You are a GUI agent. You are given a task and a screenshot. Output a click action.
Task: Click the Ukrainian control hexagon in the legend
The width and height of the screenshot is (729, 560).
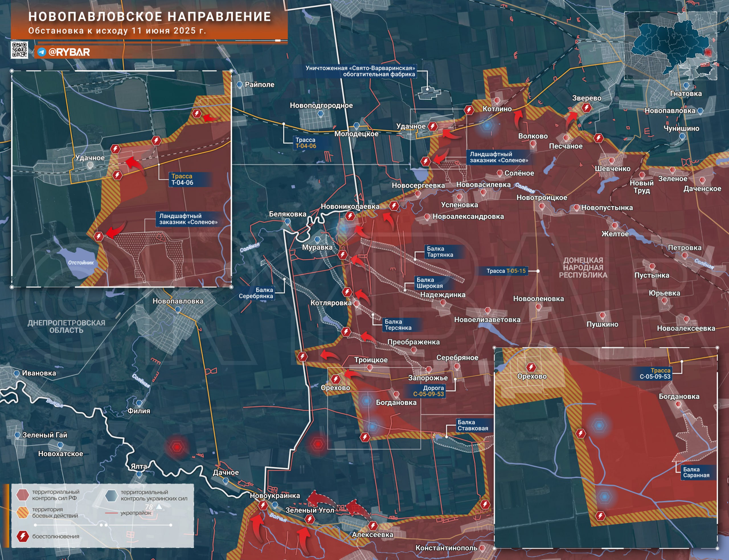tap(111, 495)
